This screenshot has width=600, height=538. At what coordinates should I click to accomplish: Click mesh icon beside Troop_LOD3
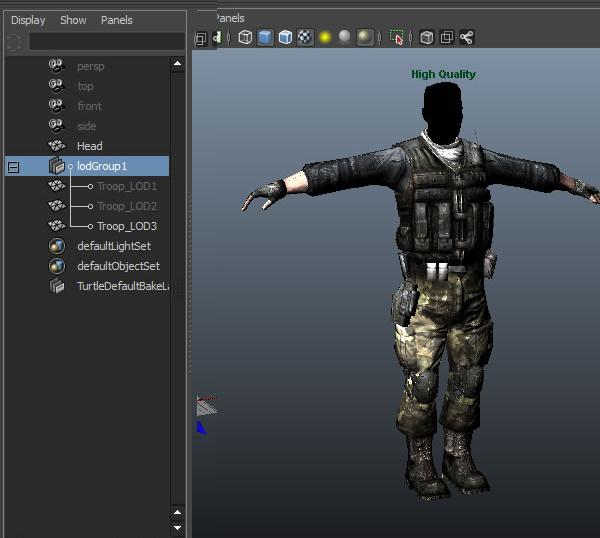[x=57, y=226]
